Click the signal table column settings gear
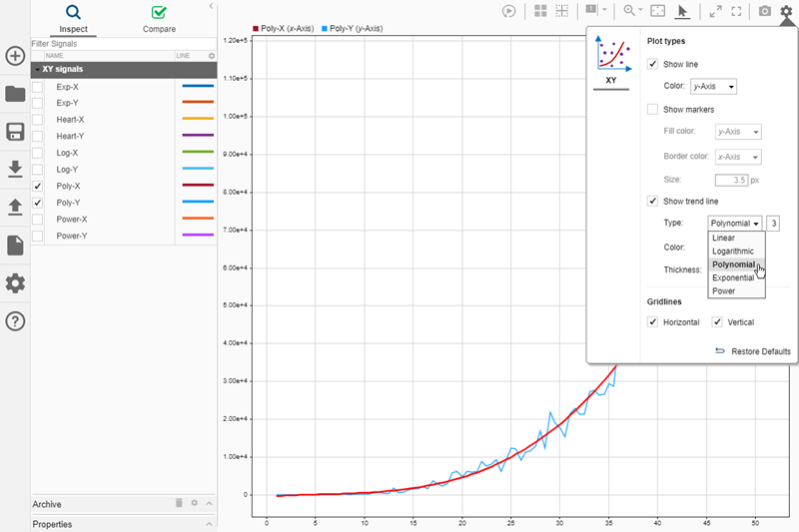 tap(212, 56)
